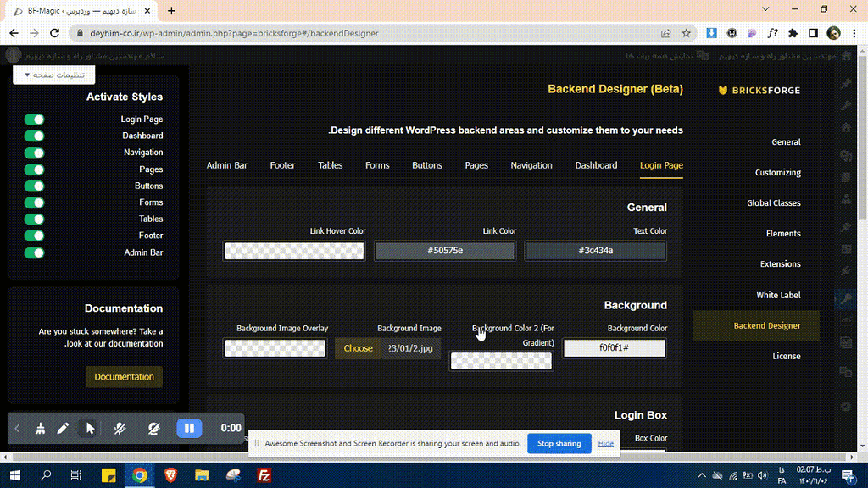The image size is (868, 488).
Task: Open the Buttons tab in Backend Designer
Action: click(426, 165)
